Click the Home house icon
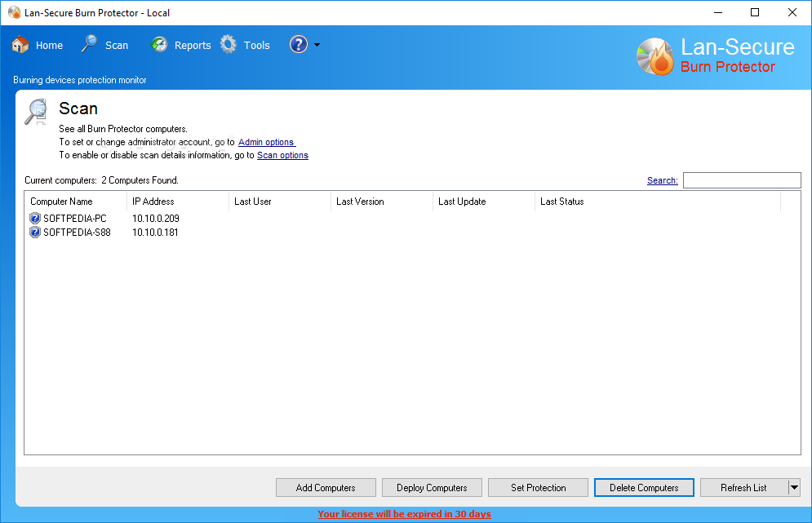Viewport: 812px width, 523px height. (20, 45)
